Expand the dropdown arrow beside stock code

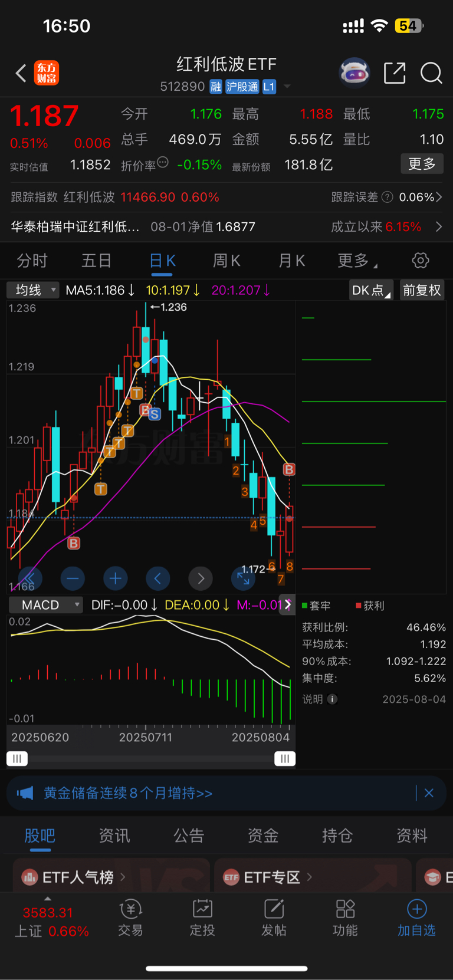(x=287, y=86)
